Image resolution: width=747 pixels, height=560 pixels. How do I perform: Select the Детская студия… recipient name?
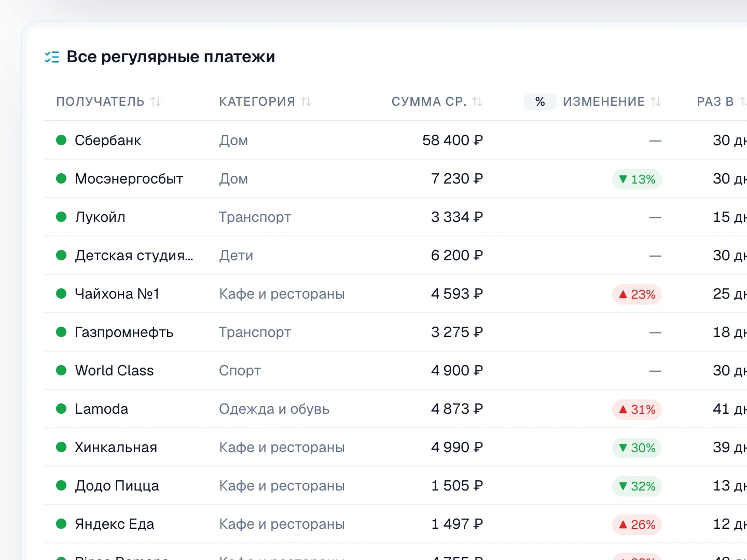tap(134, 256)
